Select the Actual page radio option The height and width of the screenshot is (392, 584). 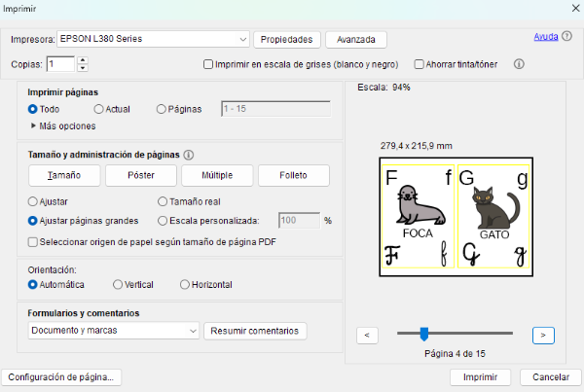[x=99, y=110]
